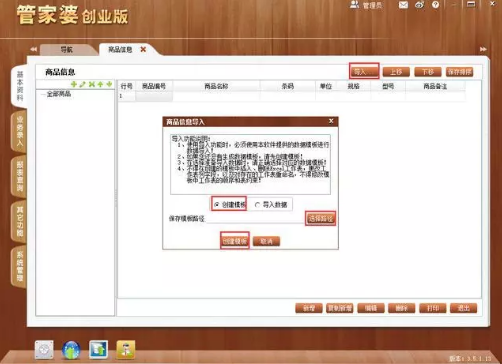Click the 单位 column header
The height and width of the screenshot is (364, 502).
click(326, 86)
